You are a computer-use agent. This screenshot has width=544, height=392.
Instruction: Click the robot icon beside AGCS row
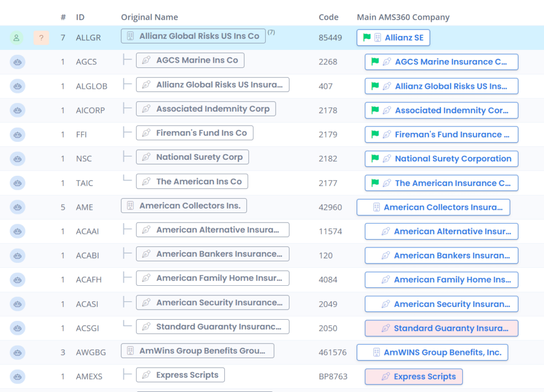17,62
